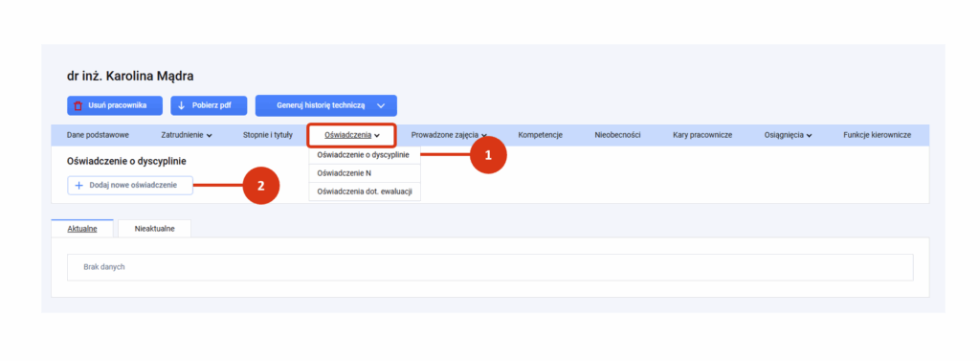Open the Osiągnięcia dropdown arrow
This screenshot has height=361, width=980.
[x=809, y=135]
